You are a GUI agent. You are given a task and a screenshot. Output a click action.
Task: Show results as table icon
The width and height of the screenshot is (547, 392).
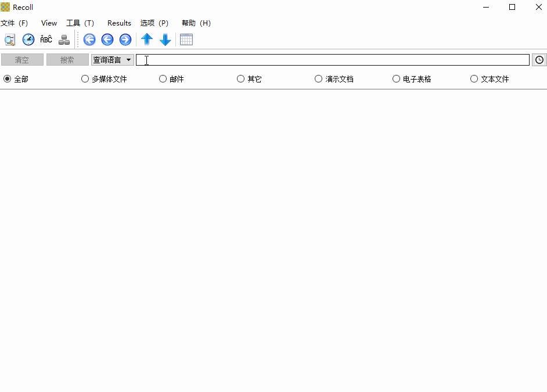186,39
